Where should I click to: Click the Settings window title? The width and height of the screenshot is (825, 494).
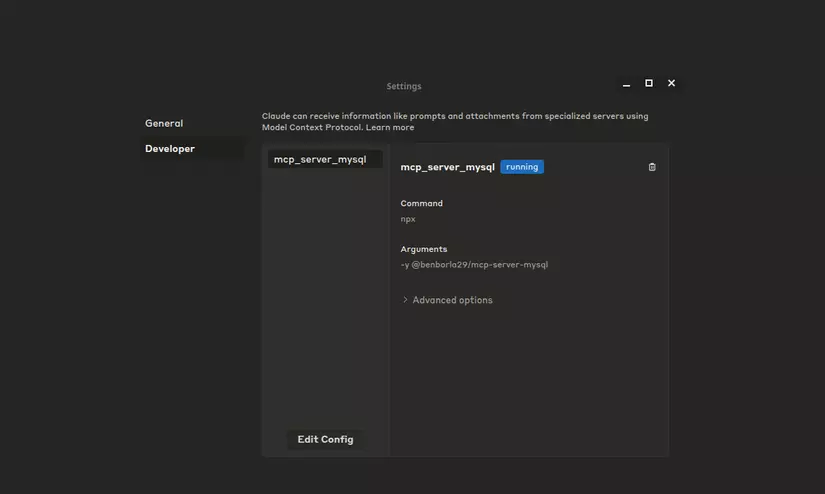[404, 86]
